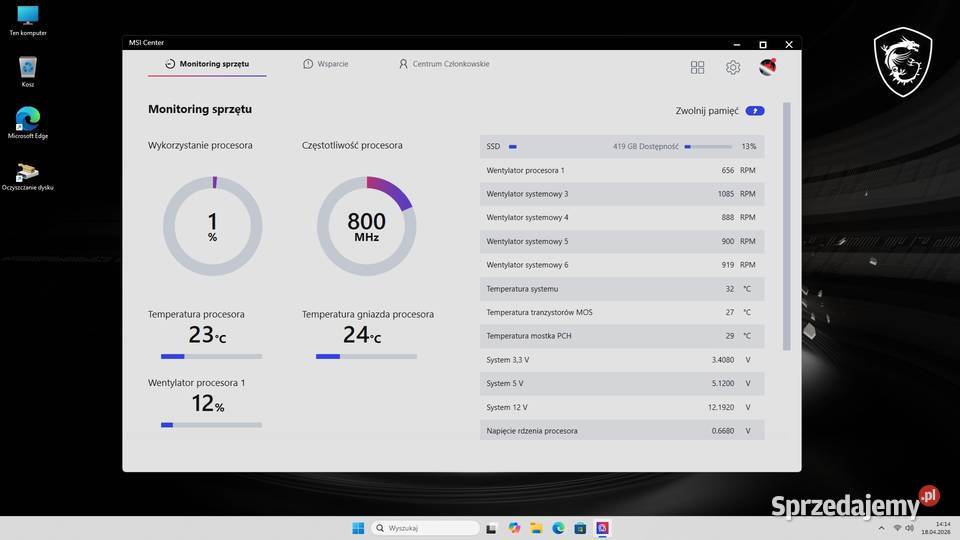Open Oczyszczanie dysku desktop shortcut
Viewport: 960px width, 540px height.
click(28, 173)
